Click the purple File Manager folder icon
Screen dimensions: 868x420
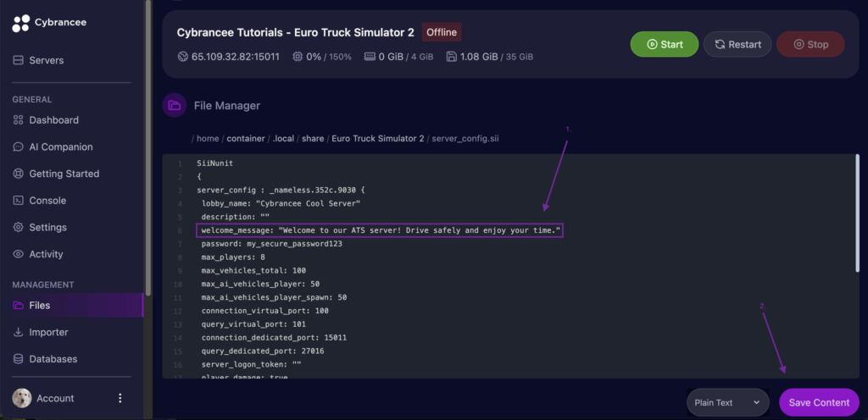point(175,105)
